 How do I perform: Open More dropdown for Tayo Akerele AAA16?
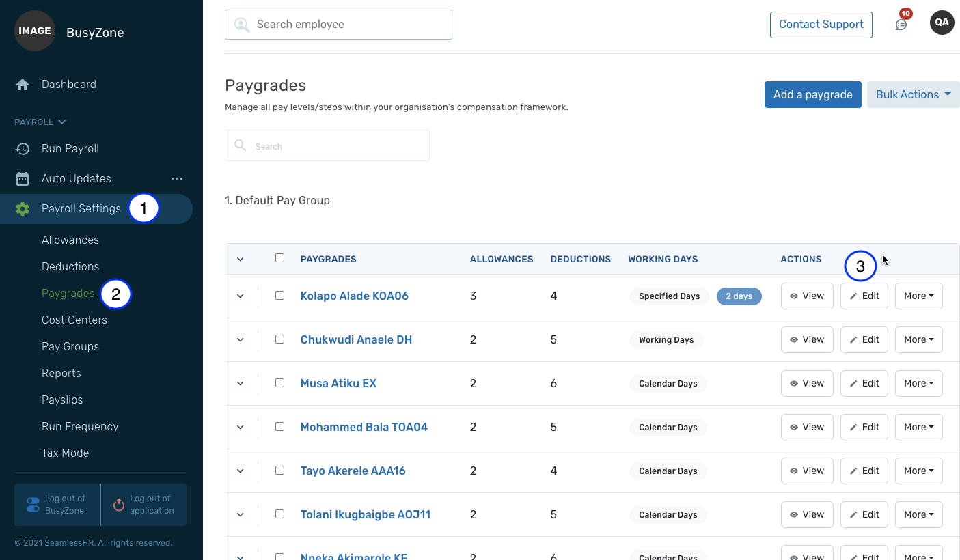click(x=918, y=471)
